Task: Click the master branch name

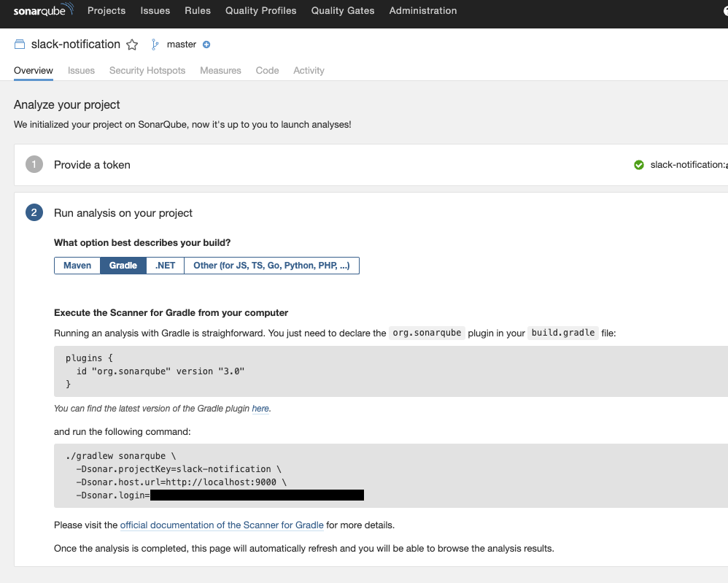Action: (x=182, y=45)
